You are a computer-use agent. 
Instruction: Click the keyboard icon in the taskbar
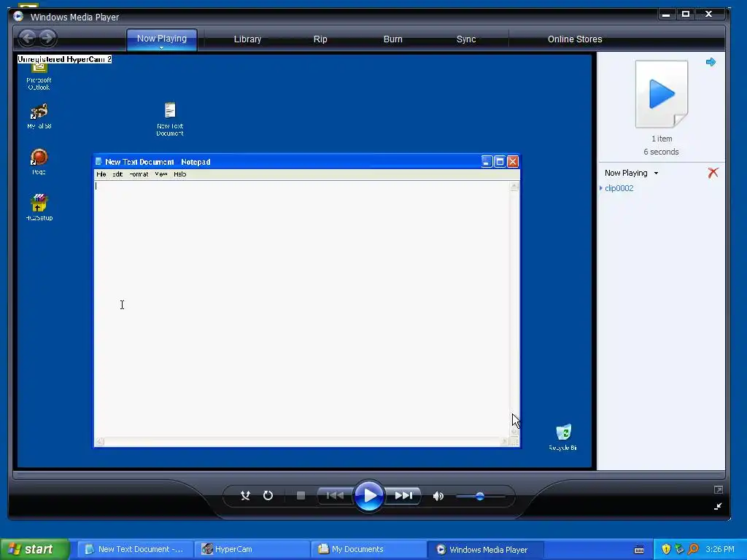point(639,550)
